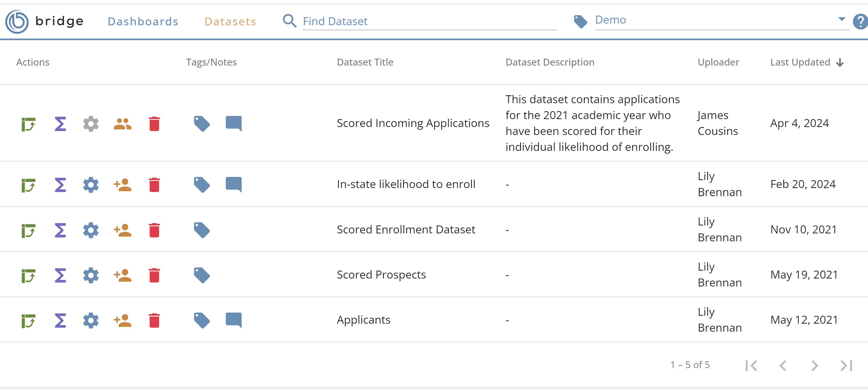Image resolution: width=868 pixels, height=389 pixels.
Task: Update data for Scored Incoming Applications
Action: (x=29, y=124)
